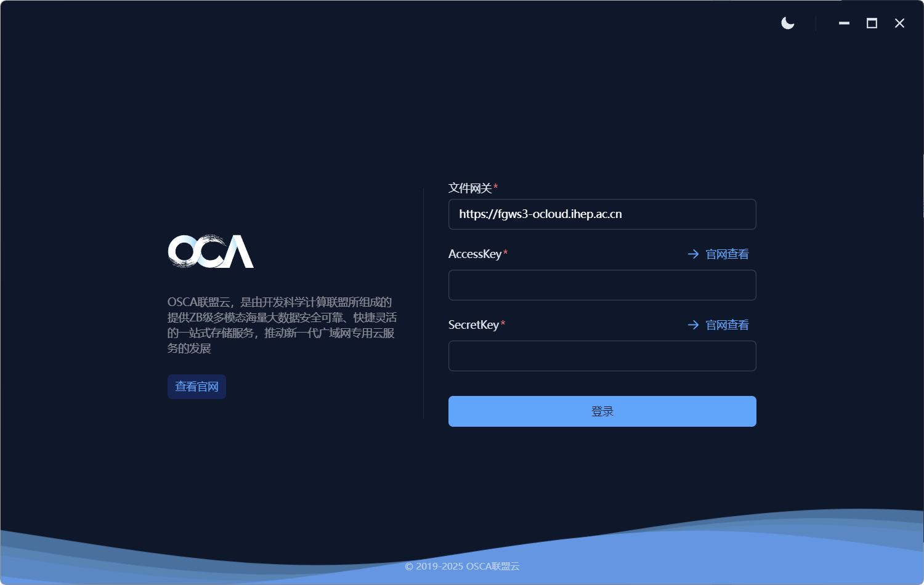Open the 查看官网 button
The width and height of the screenshot is (924, 585).
tap(197, 387)
